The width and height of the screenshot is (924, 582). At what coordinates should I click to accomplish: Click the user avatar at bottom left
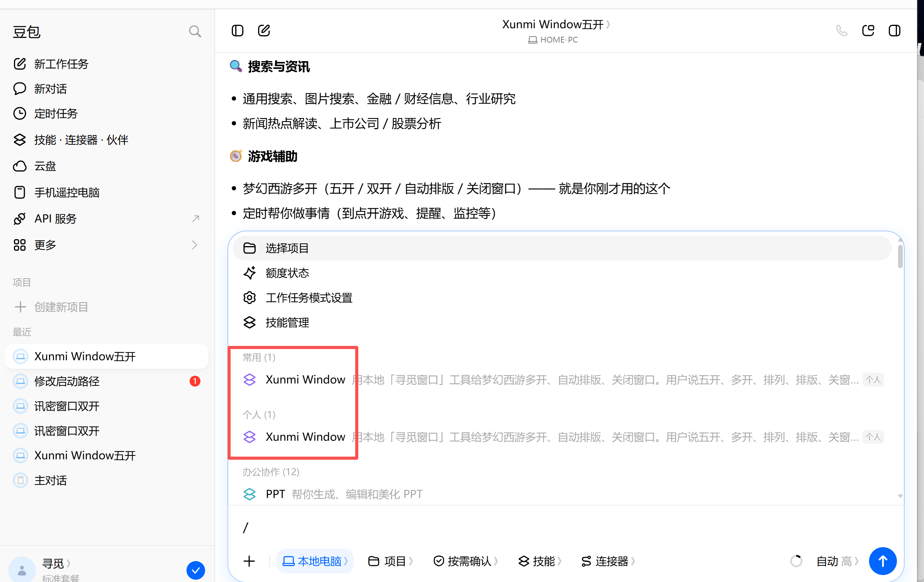pos(22,570)
